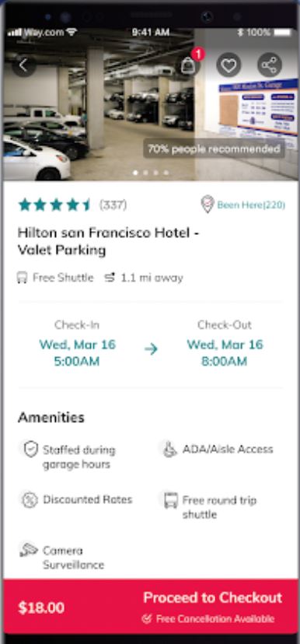Open the Been Here(220) link
This screenshot has height=644, width=300.
(251, 205)
